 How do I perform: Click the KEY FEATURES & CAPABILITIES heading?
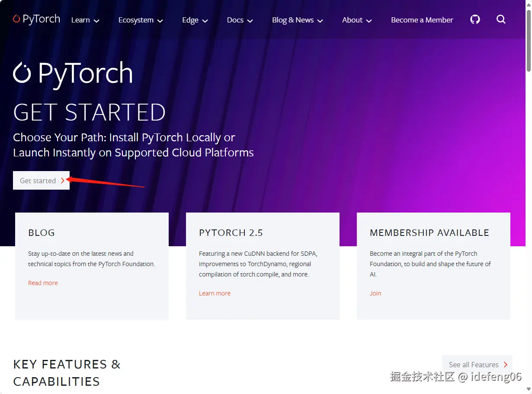[67, 373]
